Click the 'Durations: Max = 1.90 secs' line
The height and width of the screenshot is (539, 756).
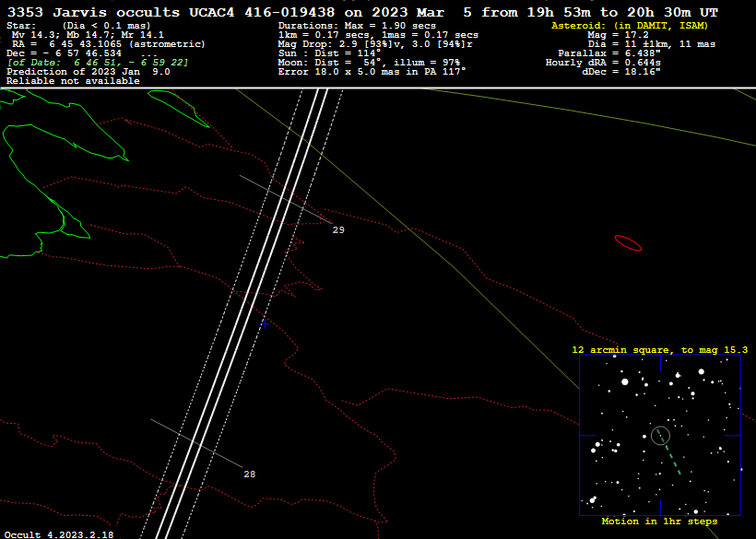tap(357, 26)
